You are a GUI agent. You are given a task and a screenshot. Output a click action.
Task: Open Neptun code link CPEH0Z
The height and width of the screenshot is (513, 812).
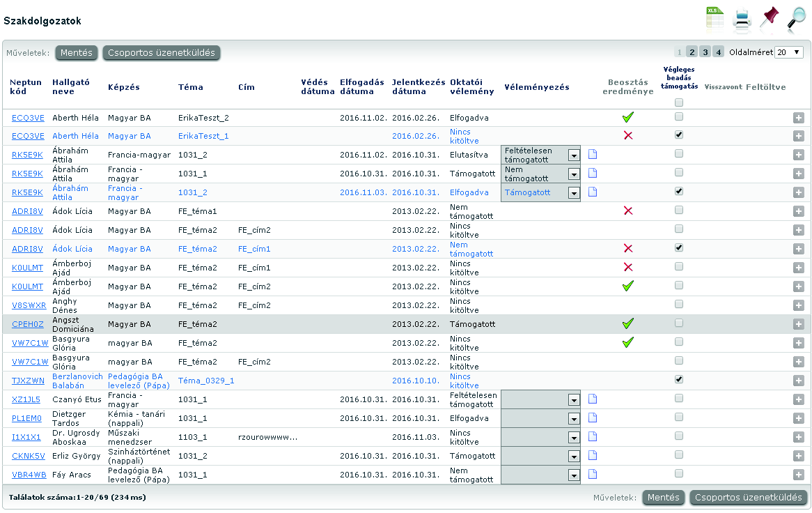[28, 324]
